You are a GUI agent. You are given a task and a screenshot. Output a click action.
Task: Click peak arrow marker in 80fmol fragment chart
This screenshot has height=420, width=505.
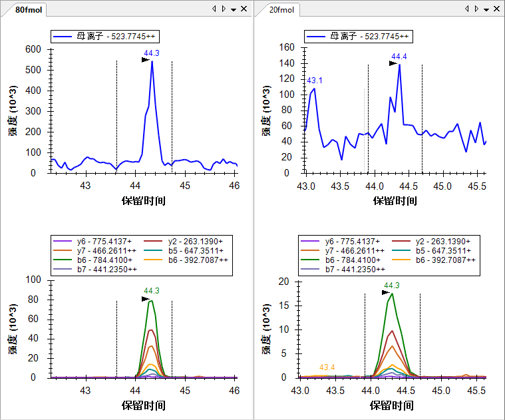[146, 300]
